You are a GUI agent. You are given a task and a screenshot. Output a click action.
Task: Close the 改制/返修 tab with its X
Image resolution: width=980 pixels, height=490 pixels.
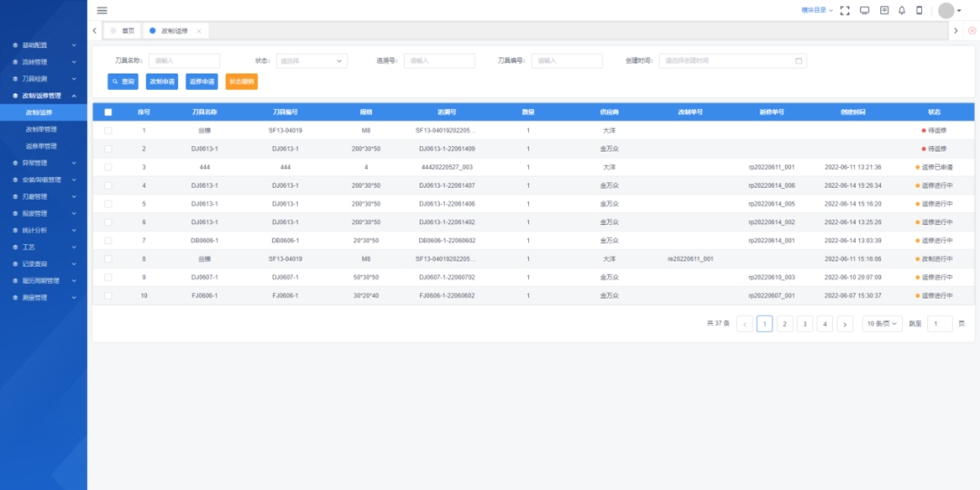point(200,31)
